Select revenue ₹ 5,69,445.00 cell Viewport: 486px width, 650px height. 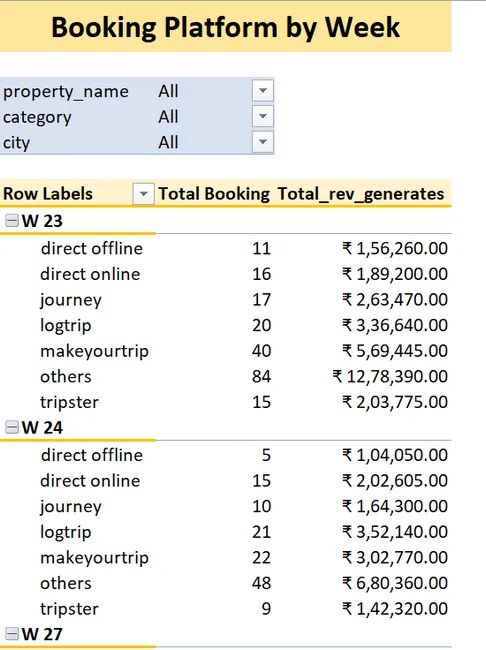click(395, 351)
